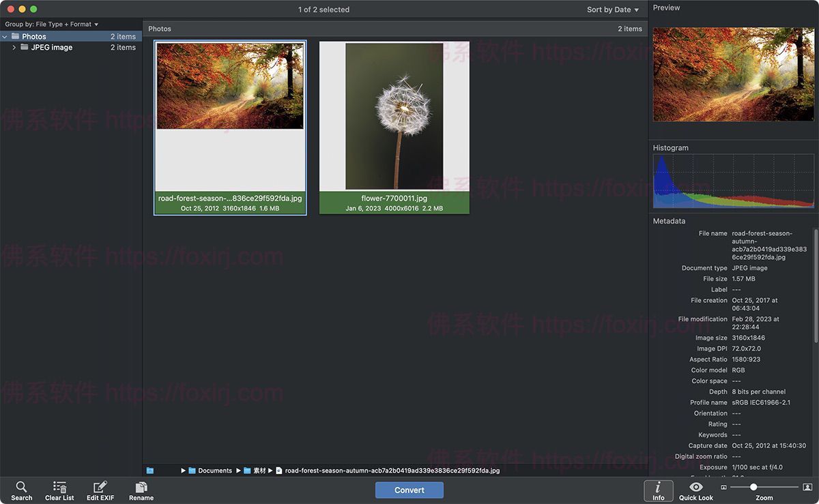The height and width of the screenshot is (504, 819).
Task: Open Documents in the breadcrumb path
Action: [x=214, y=470]
